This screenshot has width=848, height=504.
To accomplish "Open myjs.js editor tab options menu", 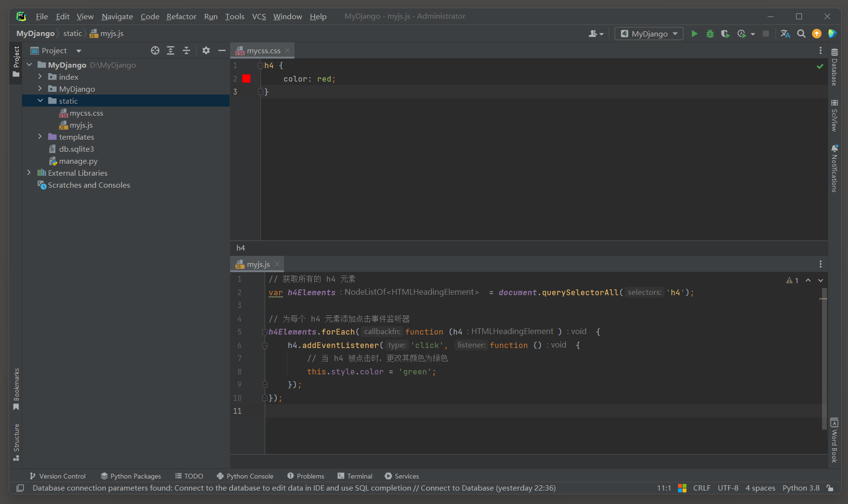I will coord(821,264).
